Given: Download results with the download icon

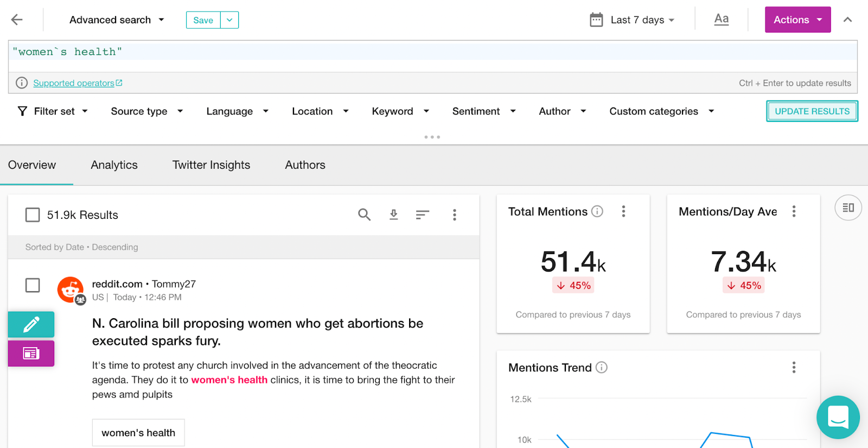Looking at the screenshot, I should tap(394, 215).
